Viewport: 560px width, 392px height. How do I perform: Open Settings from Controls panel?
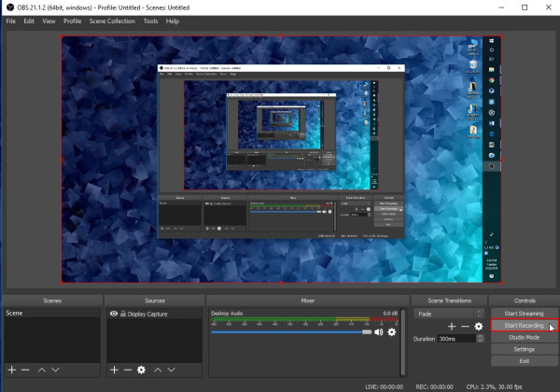pyautogui.click(x=524, y=349)
